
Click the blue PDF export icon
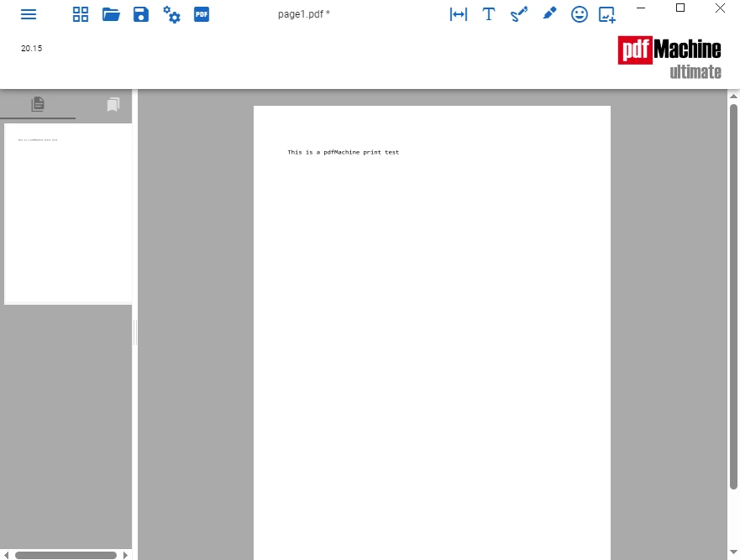[x=202, y=14]
